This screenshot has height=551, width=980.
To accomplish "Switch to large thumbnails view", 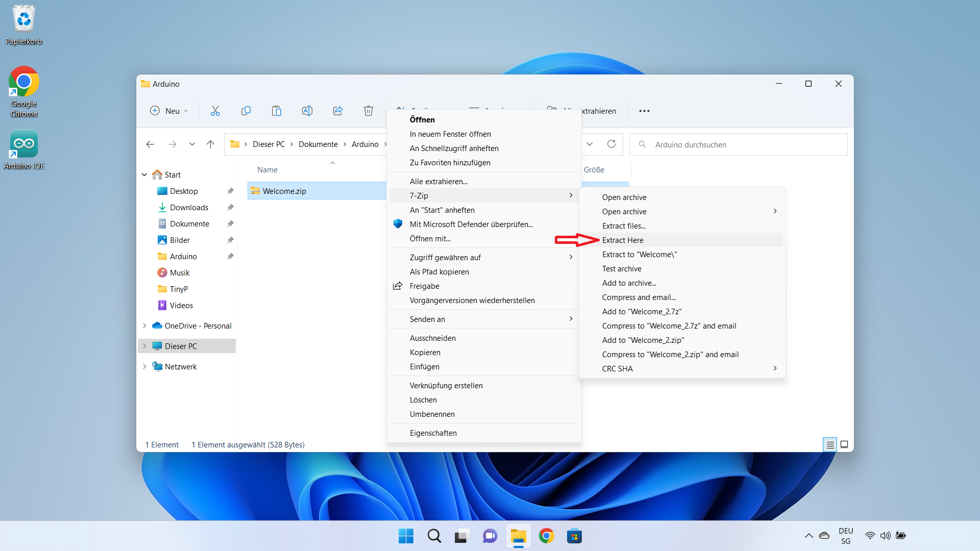I will (x=844, y=445).
